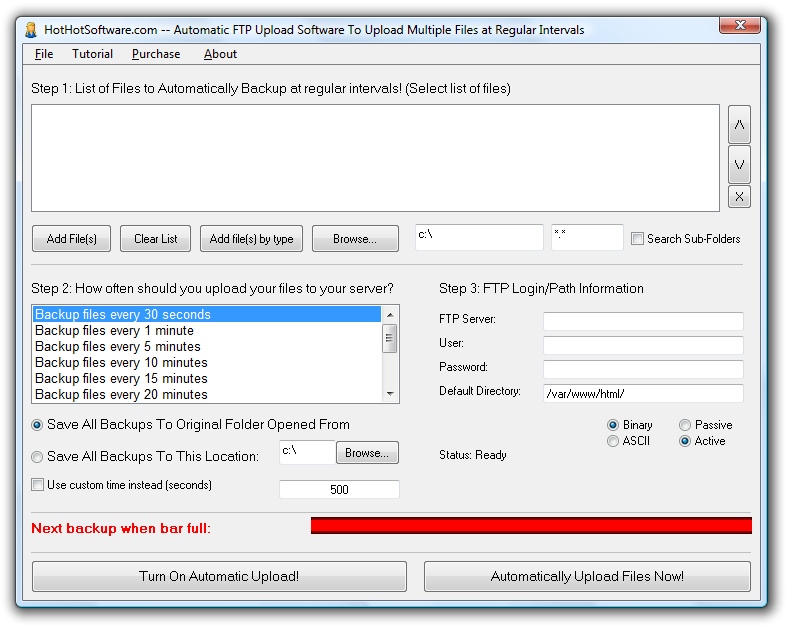Select Backup files every 30 seconds
The image size is (786, 625).
(x=207, y=314)
